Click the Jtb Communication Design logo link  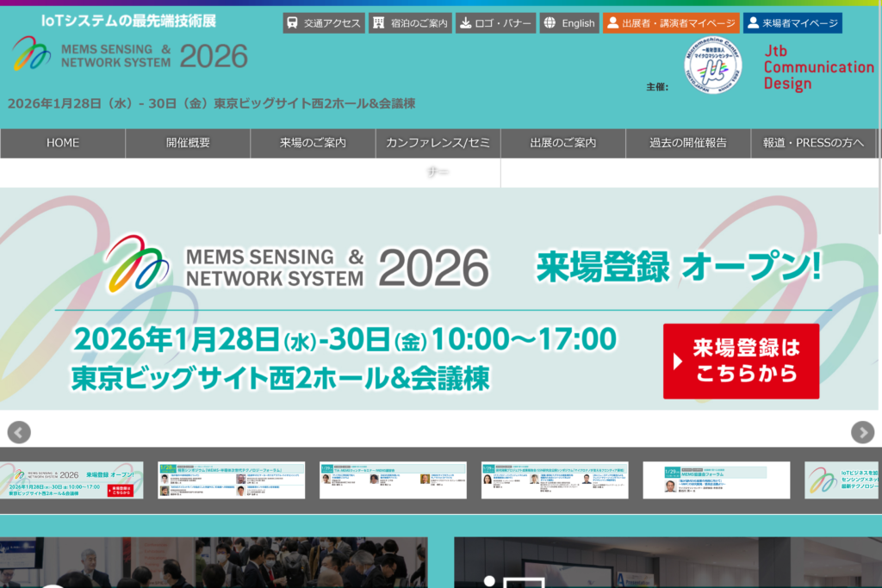click(x=817, y=67)
